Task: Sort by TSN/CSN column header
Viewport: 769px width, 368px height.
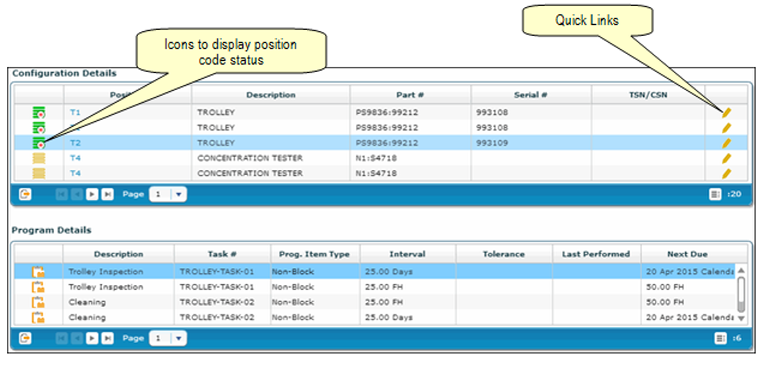Action: coord(648,95)
